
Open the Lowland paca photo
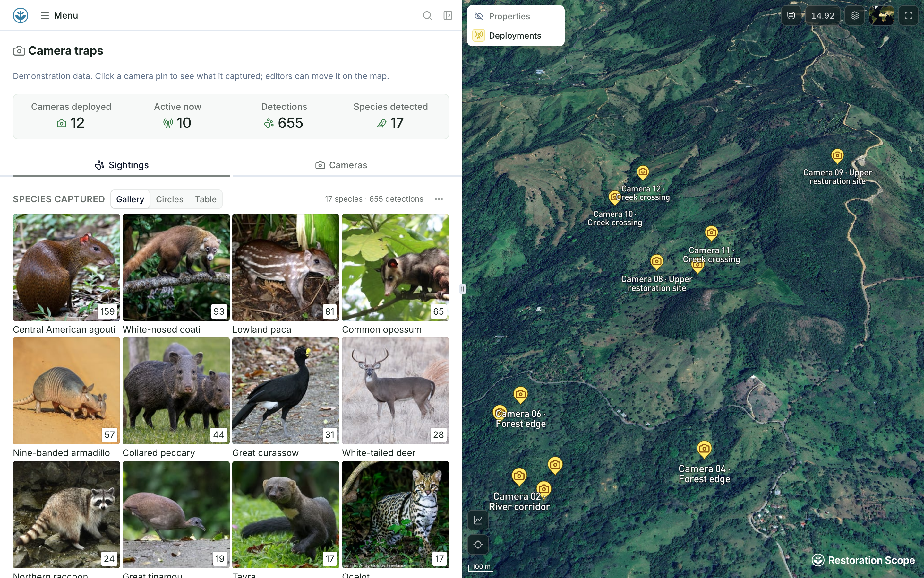pos(286,267)
